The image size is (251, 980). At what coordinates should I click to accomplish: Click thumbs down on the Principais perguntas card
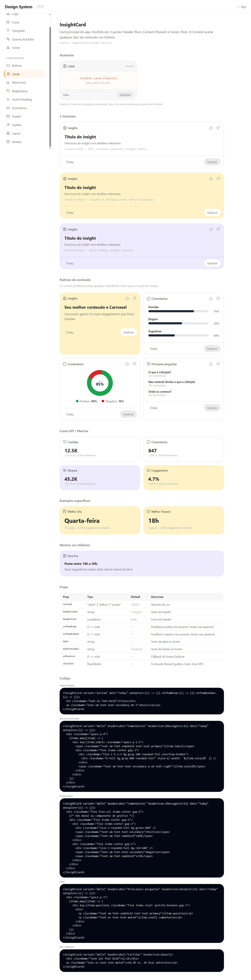(x=218, y=364)
